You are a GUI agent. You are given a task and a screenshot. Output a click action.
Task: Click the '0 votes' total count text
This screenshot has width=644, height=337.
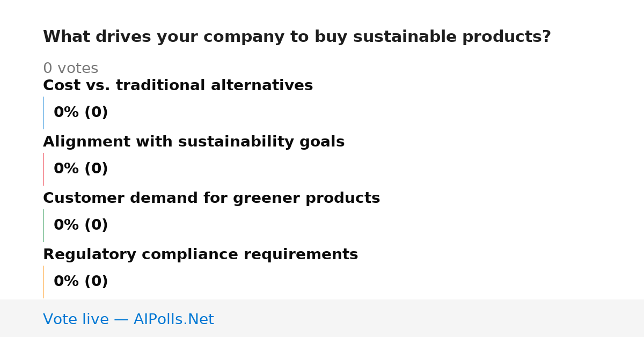coord(70,69)
